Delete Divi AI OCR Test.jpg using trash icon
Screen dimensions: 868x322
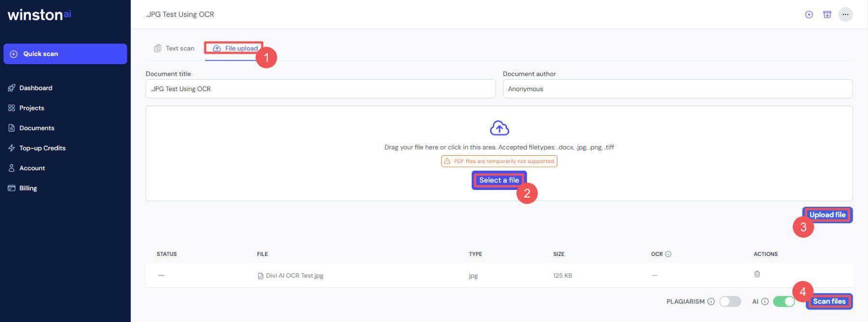(x=757, y=274)
